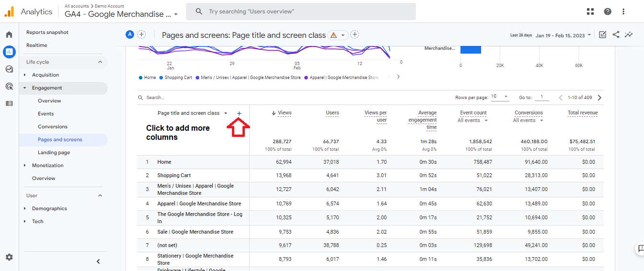The height and width of the screenshot is (271, 644).
Task: Open the Google apps grid icon
Action: (x=590, y=11)
